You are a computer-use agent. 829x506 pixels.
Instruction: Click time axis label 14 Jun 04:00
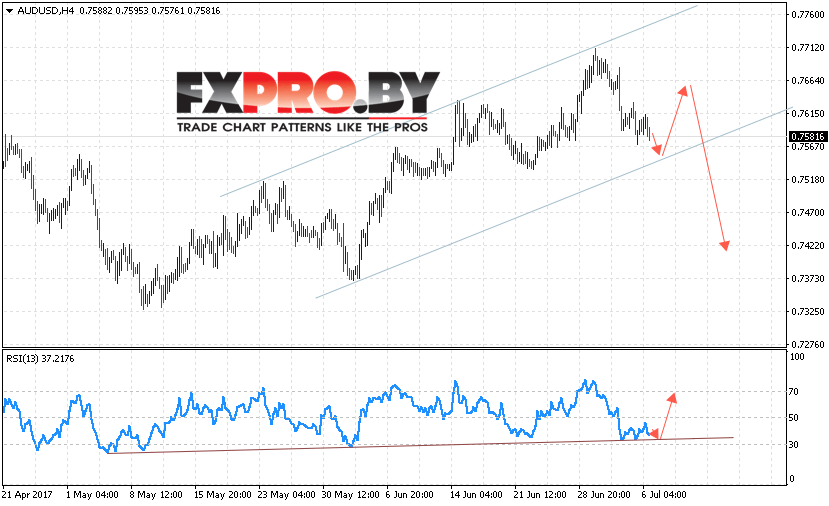click(476, 495)
